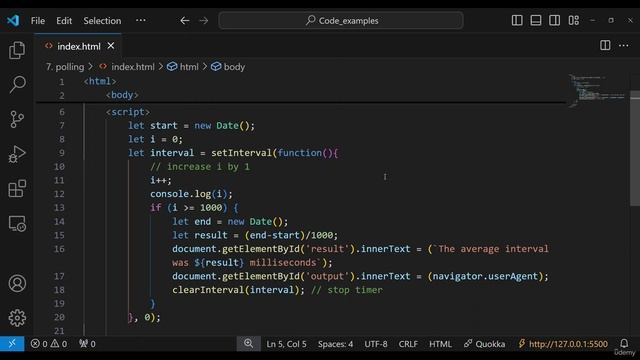Split the editor to the right
This screenshot has width=640, height=360.
click(x=605, y=45)
